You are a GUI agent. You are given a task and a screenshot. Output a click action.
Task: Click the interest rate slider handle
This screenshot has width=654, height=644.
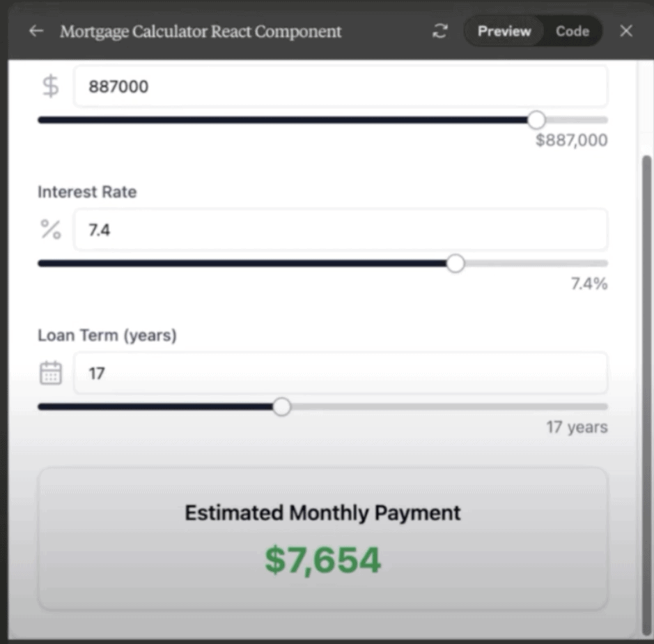tap(455, 263)
